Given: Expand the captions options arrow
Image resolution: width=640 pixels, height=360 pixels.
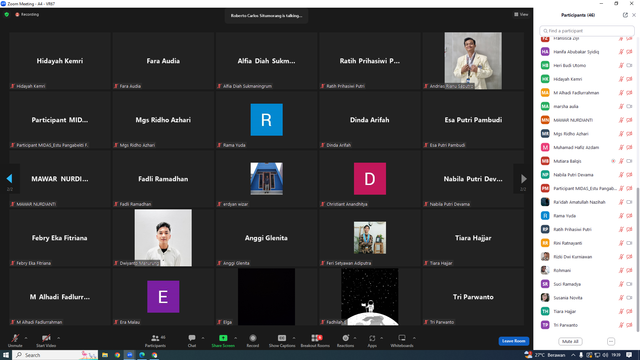Looking at the screenshot, I should click(294, 338).
